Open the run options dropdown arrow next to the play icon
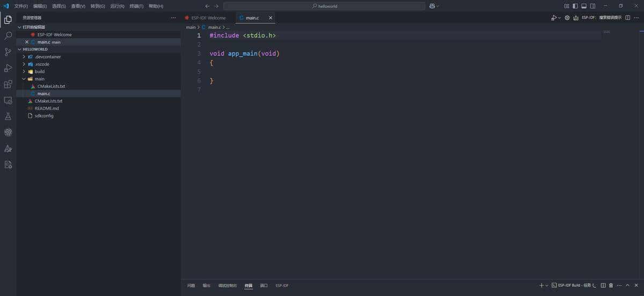 click(x=560, y=18)
